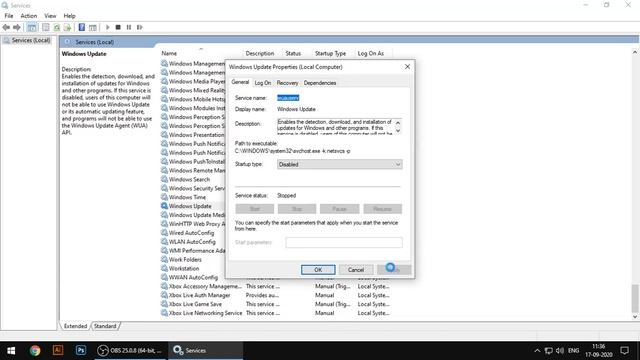This screenshot has width=640, height=360.
Task: Click the Description box scroll-up arrow
Action: click(x=398, y=123)
